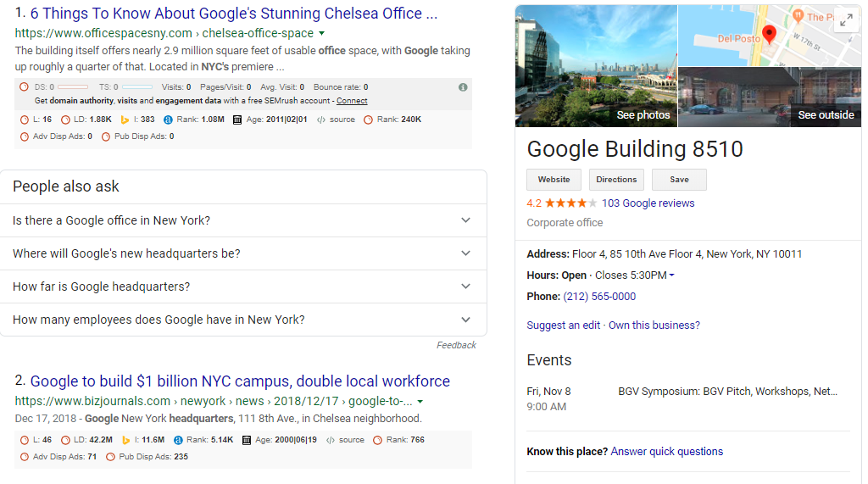Click the Adv Disp Ads icon in result 1
868x484 pixels.
point(24,136)
